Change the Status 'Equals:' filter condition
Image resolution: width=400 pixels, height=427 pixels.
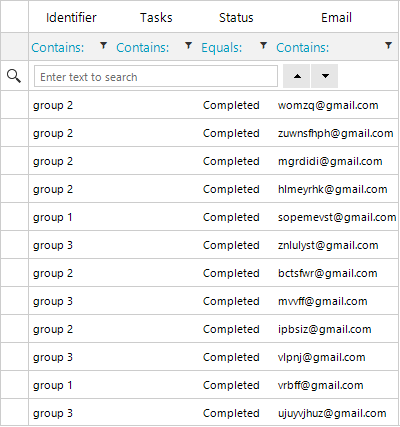coord(221,48)
